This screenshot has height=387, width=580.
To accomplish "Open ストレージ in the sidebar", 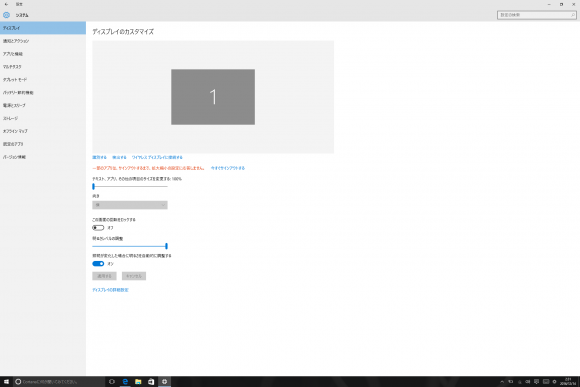I will [x=43, y=118].
